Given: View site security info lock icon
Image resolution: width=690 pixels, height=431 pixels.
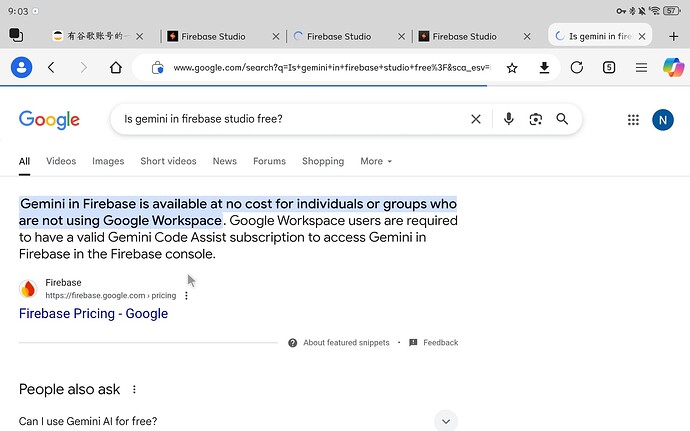Looking at the screenshot, I should click(x=158, y=68).
